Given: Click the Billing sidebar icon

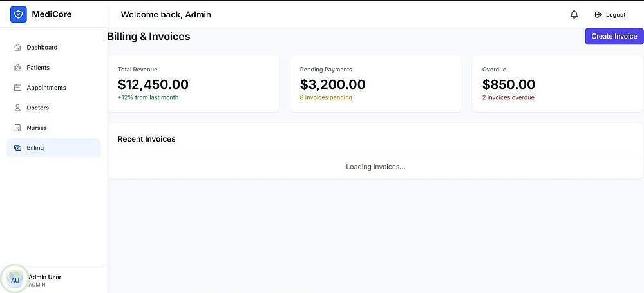Looking at the screenshot, I should click(17, 148).
